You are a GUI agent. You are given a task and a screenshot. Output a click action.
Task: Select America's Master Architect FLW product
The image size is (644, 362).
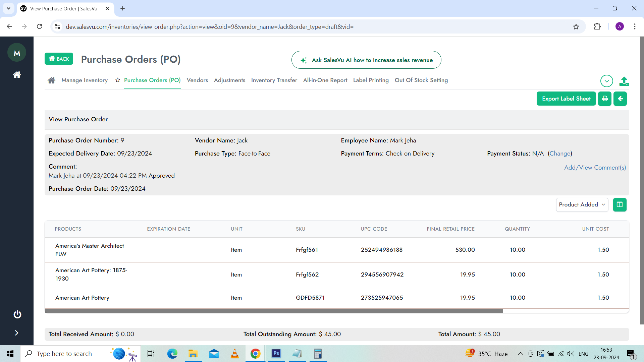coord(90,250)
